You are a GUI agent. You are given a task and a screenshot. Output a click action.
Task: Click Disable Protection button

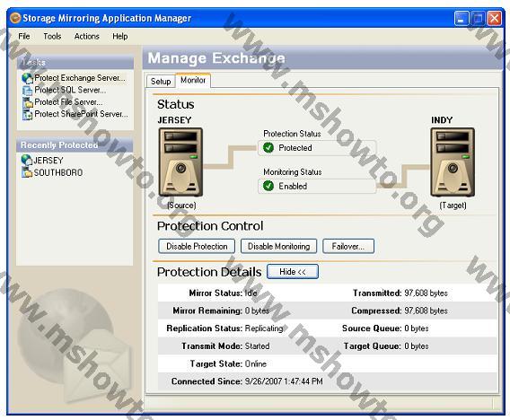[197, 247]
